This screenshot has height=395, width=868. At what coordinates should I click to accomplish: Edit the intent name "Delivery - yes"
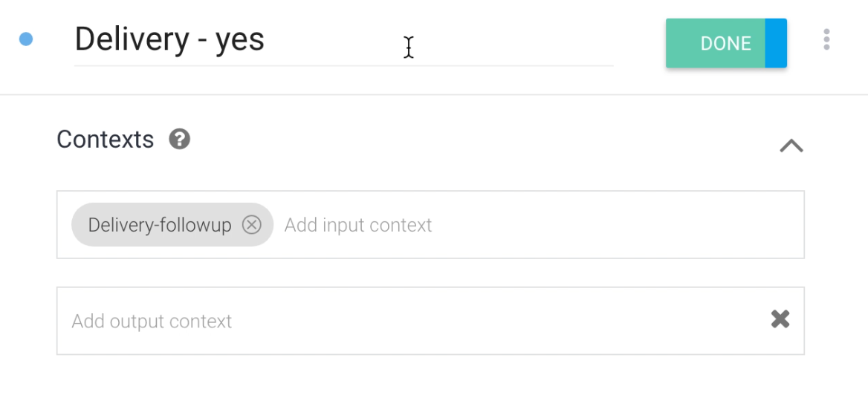tap(169, 39)
